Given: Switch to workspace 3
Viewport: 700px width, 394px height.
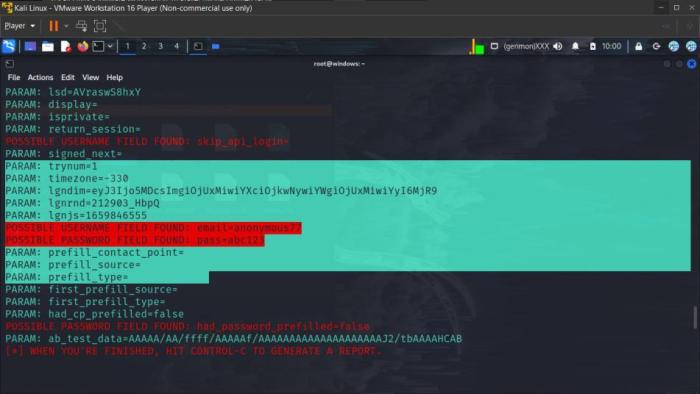Looking at the screenshot, I should [x=160, y=46].
